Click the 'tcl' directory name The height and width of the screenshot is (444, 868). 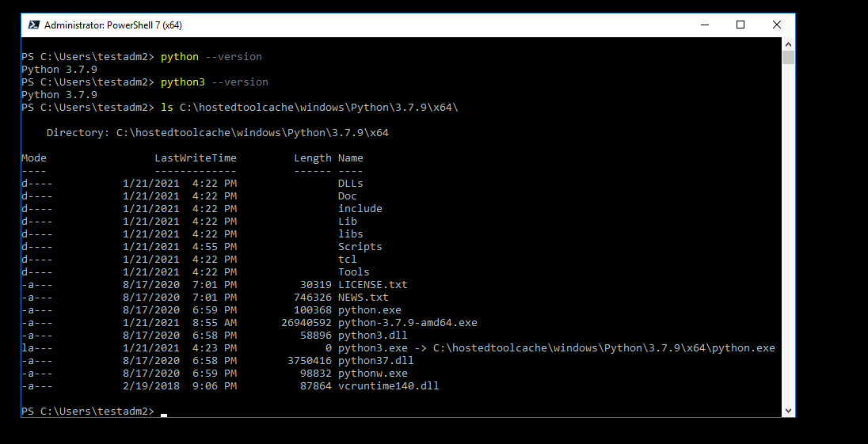(348, 260)
